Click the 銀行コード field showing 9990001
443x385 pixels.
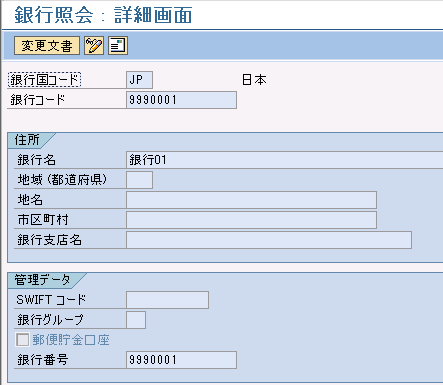(181, 100)
